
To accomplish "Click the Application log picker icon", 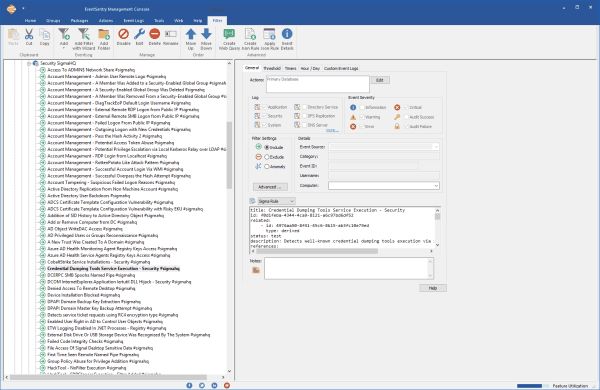I will [x=257, y=107].
